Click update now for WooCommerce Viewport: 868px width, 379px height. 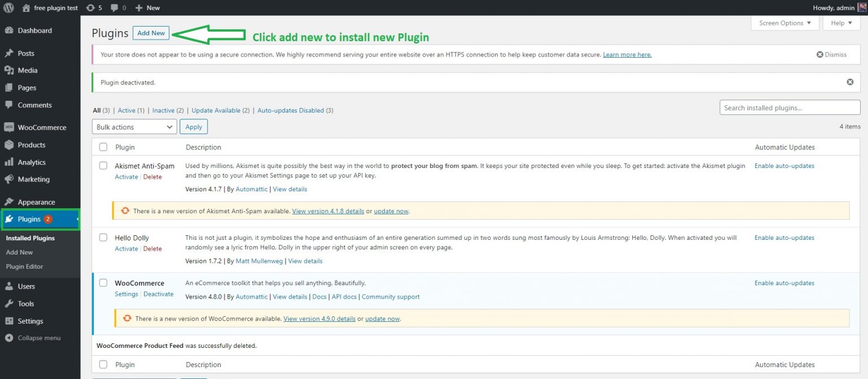point(382,318)
